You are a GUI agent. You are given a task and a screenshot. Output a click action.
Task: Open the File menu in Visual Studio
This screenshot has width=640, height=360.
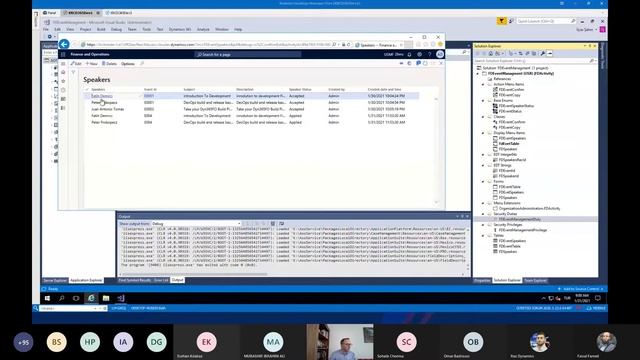[46, 29]
